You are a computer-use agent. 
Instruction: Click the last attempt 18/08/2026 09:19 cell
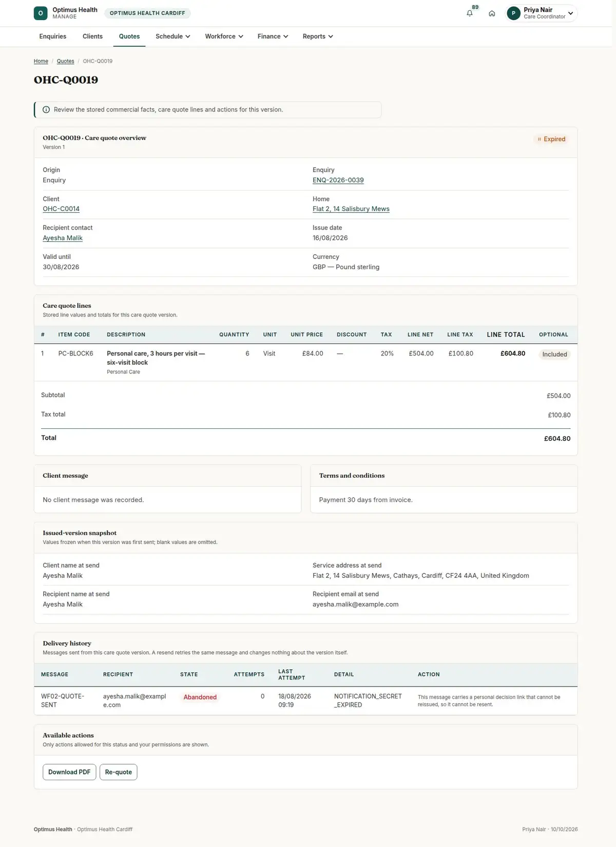pos(295,701)
